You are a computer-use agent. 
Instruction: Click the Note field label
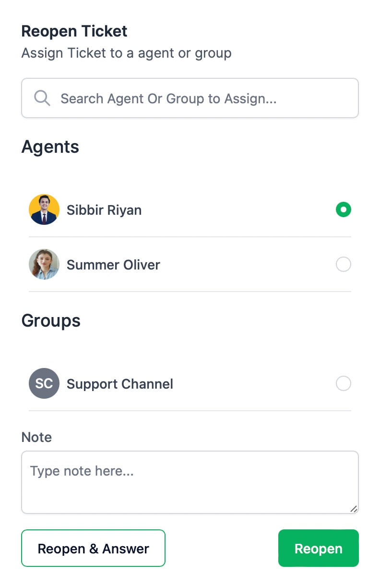click(x=36, y=437)
